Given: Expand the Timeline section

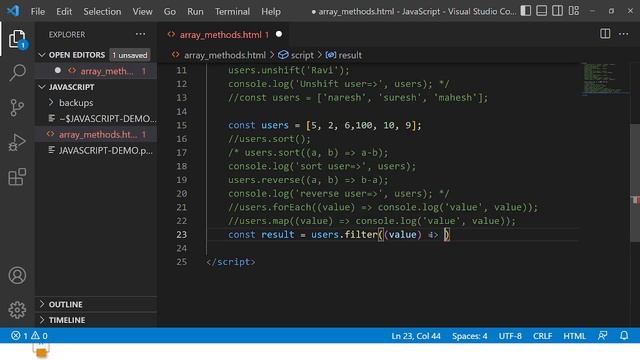Looking at the screenshot, I should pyautogui.click(x=96, y=320).
